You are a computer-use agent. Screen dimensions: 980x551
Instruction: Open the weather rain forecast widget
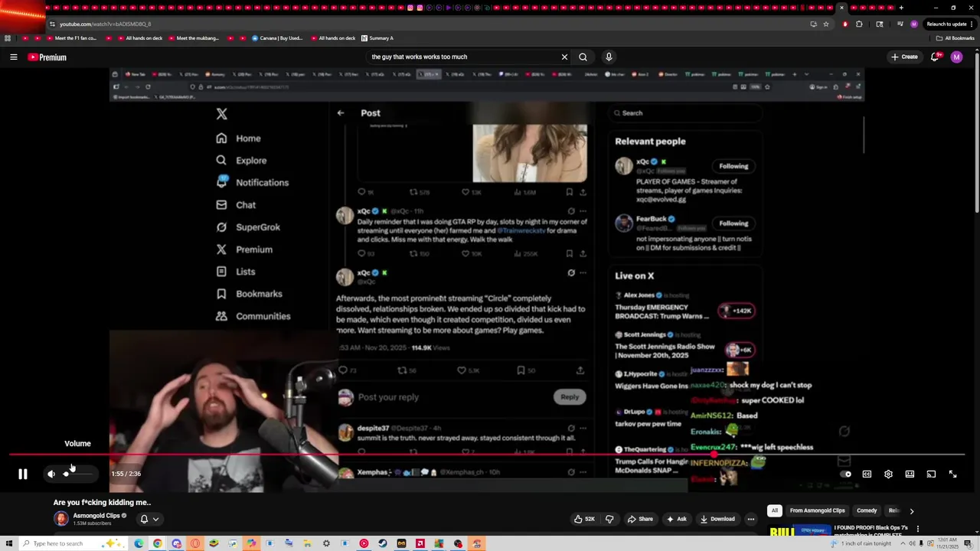point(861,543)
